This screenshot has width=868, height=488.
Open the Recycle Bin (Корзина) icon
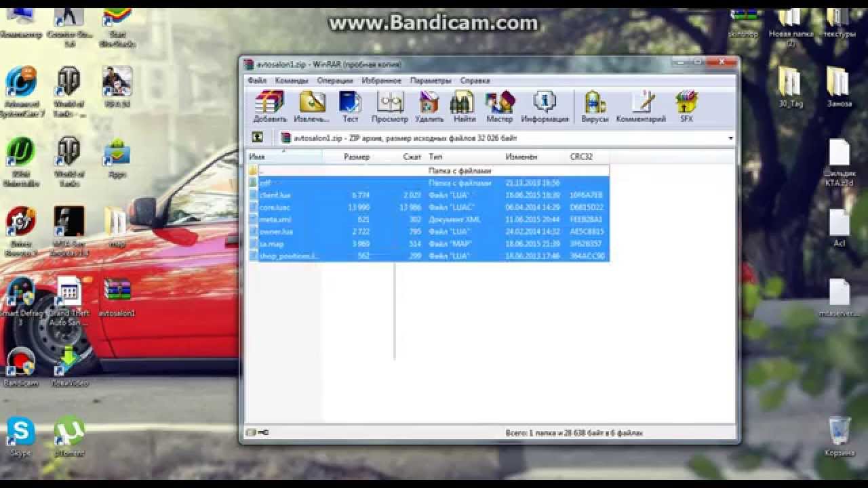coord(840,437)
